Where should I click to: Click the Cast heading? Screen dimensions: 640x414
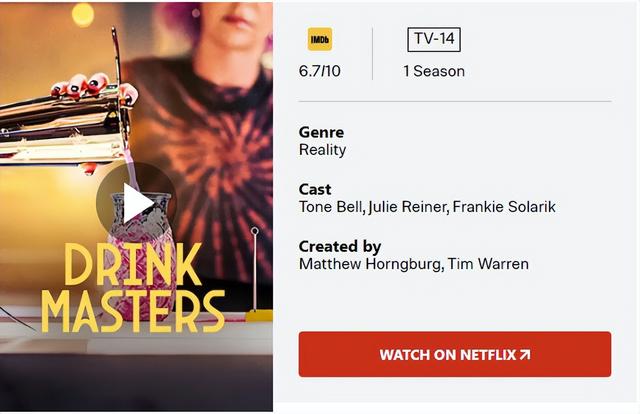(x=315, y=189)
